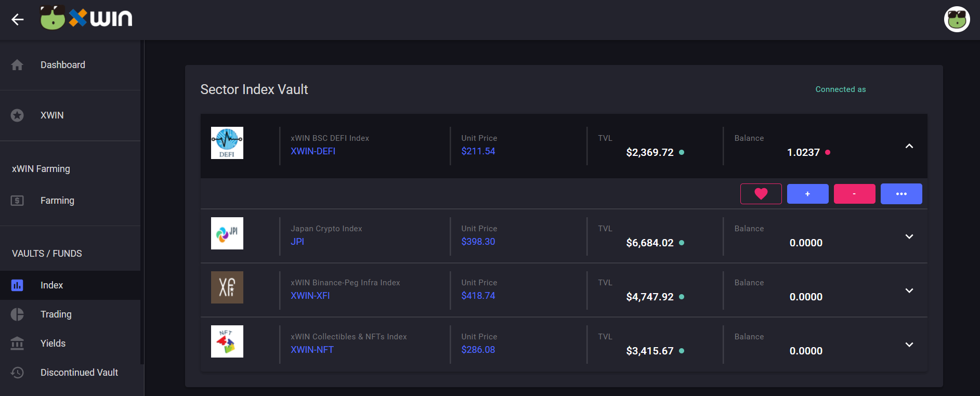Click the Japan Crypto Index name
The image size is (980, 396).
[x=326, y=229]
